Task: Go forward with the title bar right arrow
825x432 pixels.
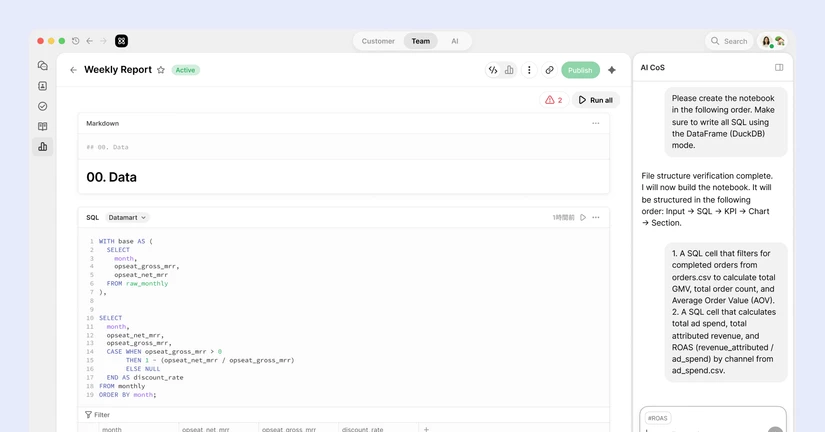Action: coord(103,41)
